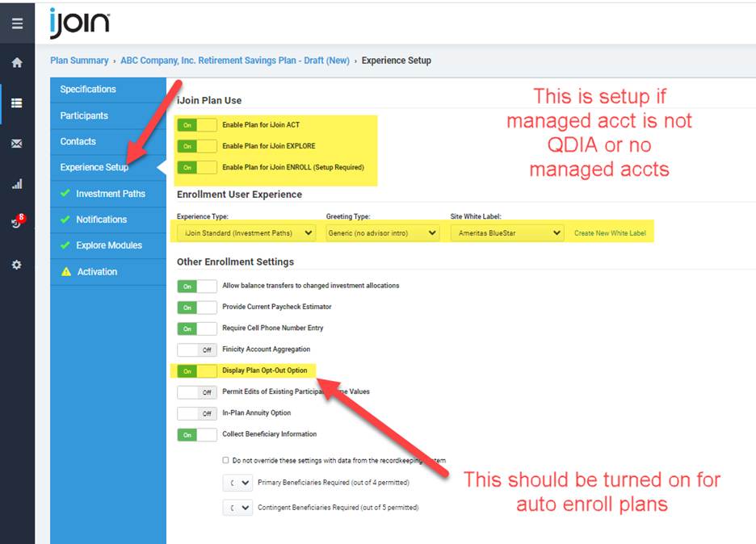Toggle Enable Plan for iJoin ACT
This screenshot has height=544, width=756.
point(197,125)
